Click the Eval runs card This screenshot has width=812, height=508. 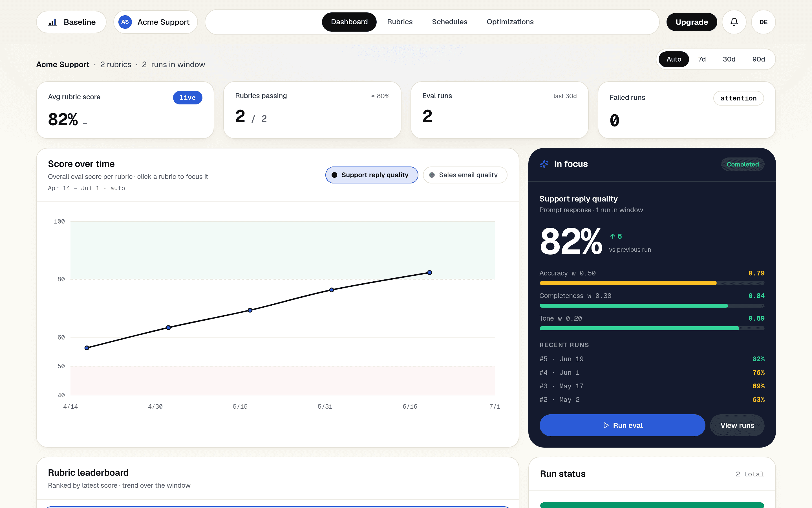pos(499,110)
